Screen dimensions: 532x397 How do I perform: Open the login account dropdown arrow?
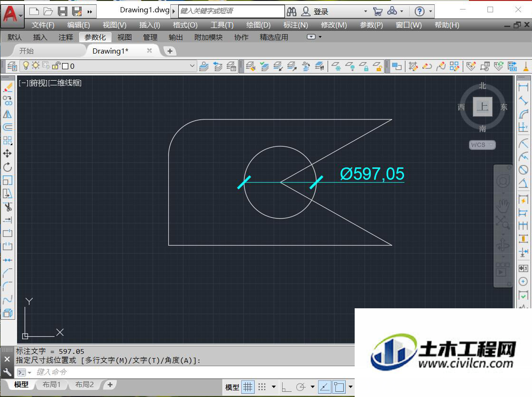tap(366, 11)
